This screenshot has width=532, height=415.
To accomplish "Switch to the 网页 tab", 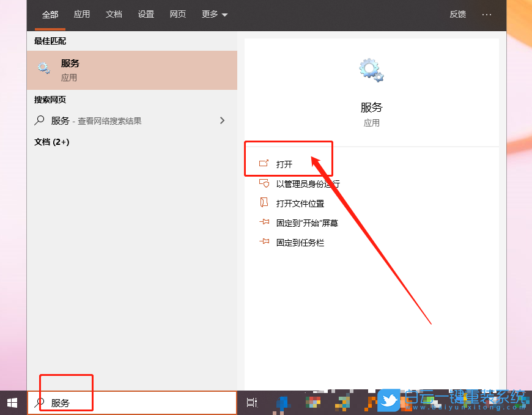I will tap(177, 15).
